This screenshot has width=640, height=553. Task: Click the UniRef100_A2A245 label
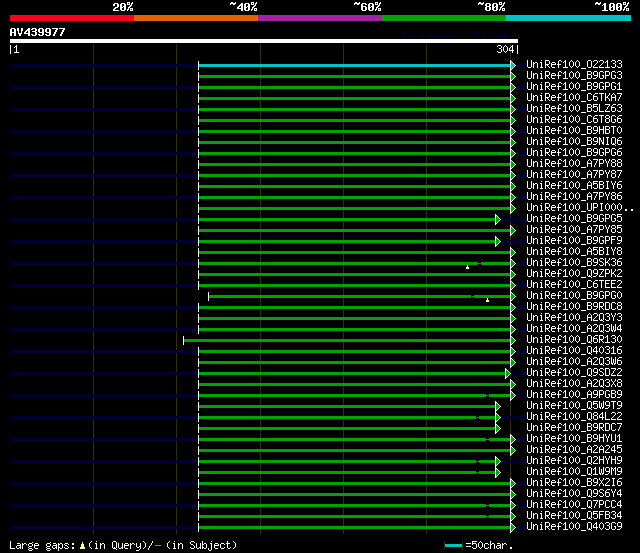(574, 450)
